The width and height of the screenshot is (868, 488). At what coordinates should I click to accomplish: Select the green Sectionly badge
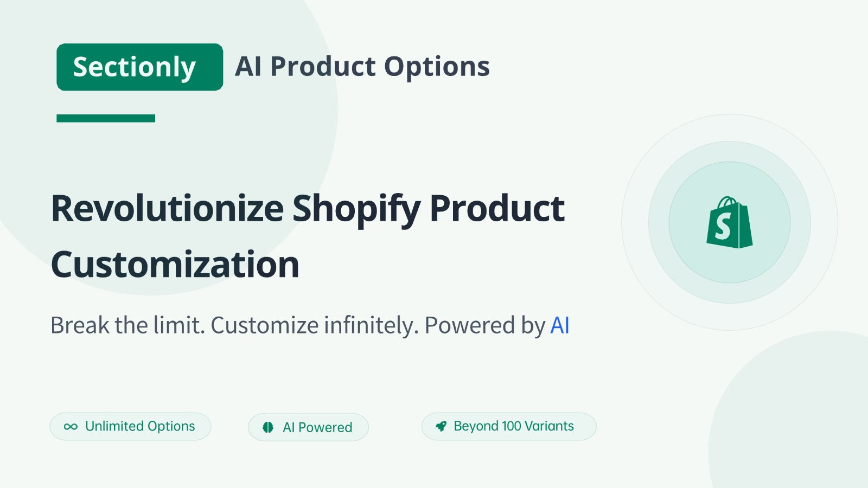139,67
